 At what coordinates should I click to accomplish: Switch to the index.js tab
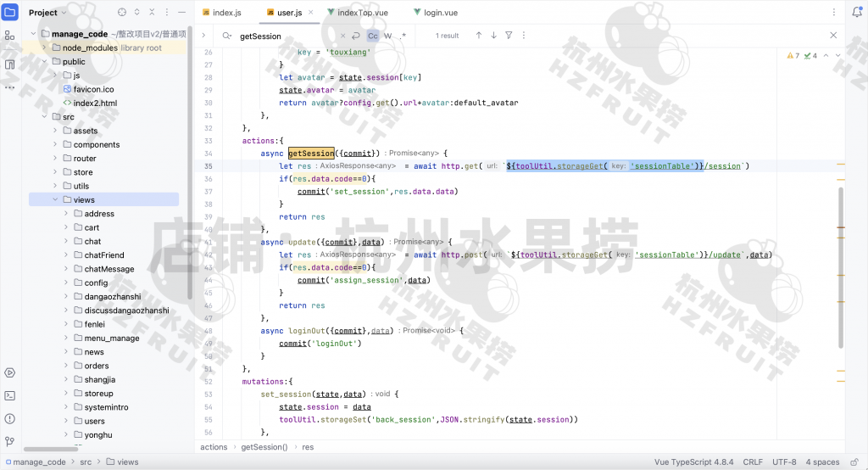(x=221, y=13)
